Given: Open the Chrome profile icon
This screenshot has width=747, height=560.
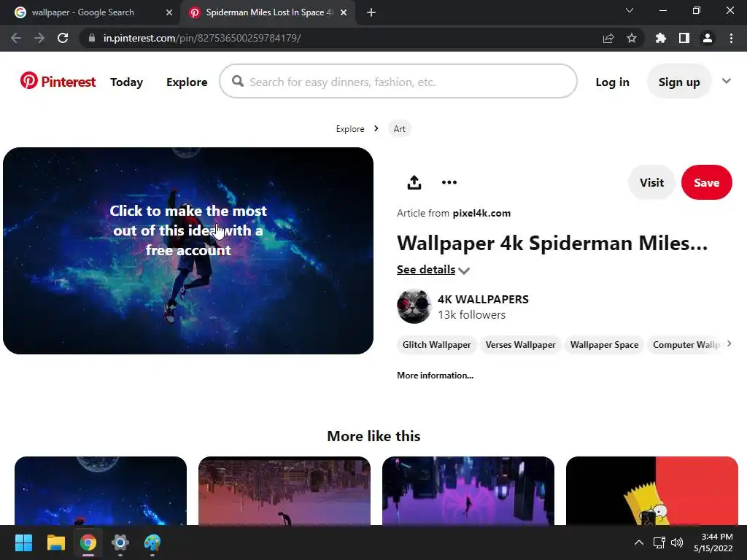Looking at the screenshot, I should point(708,38).
